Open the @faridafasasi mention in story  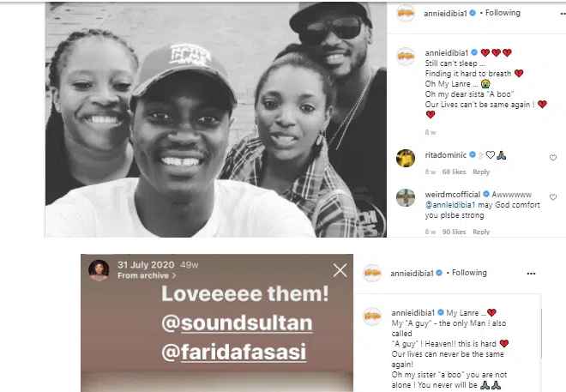click(x=234, y=352)
